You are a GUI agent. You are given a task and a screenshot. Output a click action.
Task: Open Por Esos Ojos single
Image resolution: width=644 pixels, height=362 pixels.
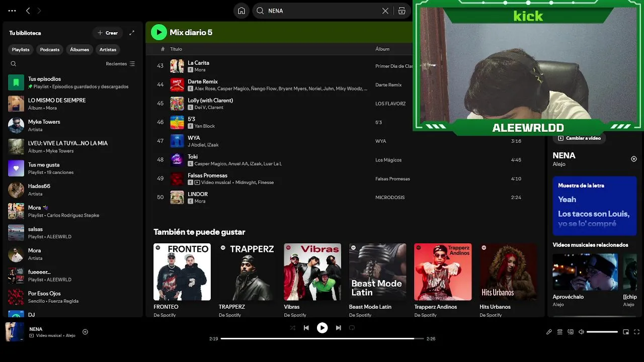tap(73, 297)
